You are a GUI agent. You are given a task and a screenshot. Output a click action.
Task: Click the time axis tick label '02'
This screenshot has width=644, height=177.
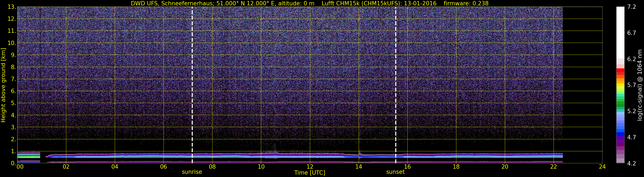[66, 167]
